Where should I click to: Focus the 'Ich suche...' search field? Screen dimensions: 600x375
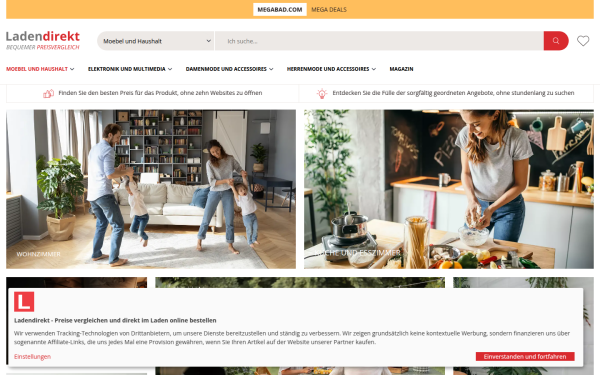click(379, 41)
